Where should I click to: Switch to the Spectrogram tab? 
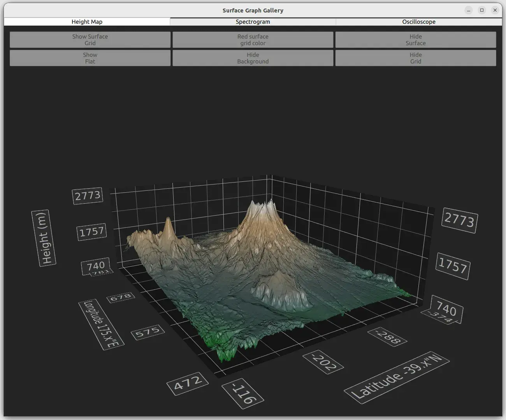tap(253, 22)
